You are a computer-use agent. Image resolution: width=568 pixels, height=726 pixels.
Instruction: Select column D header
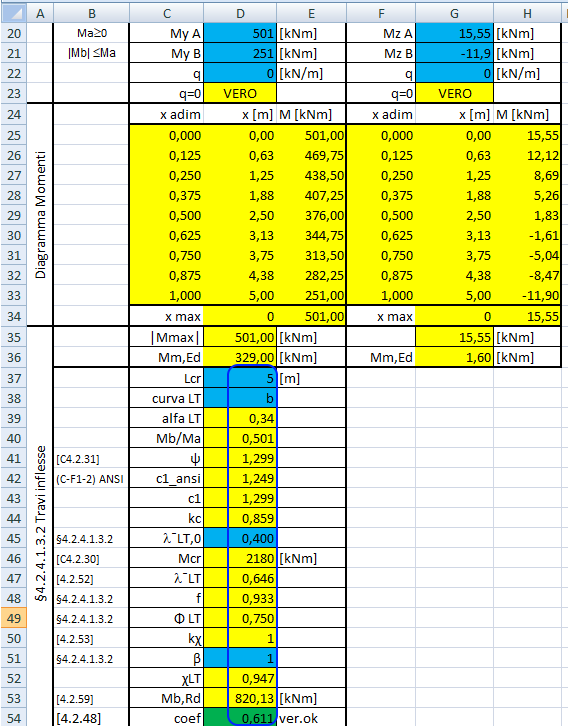pyautogui.click(x=240, y=13)
